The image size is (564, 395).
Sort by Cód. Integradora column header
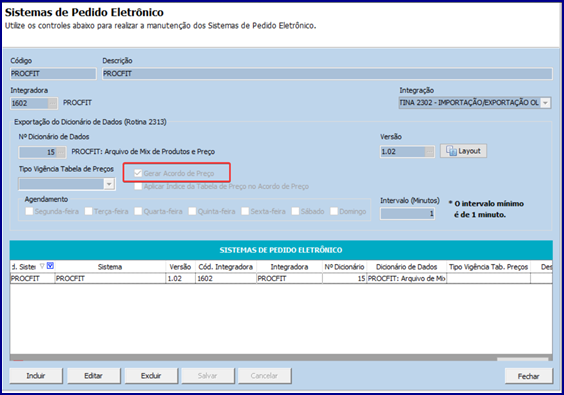226,267
